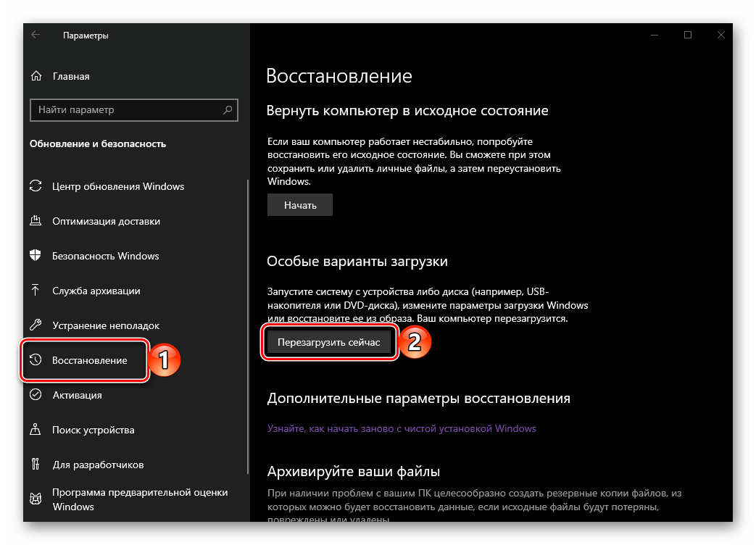Focus the Найти параметр search field

(127, 110)
